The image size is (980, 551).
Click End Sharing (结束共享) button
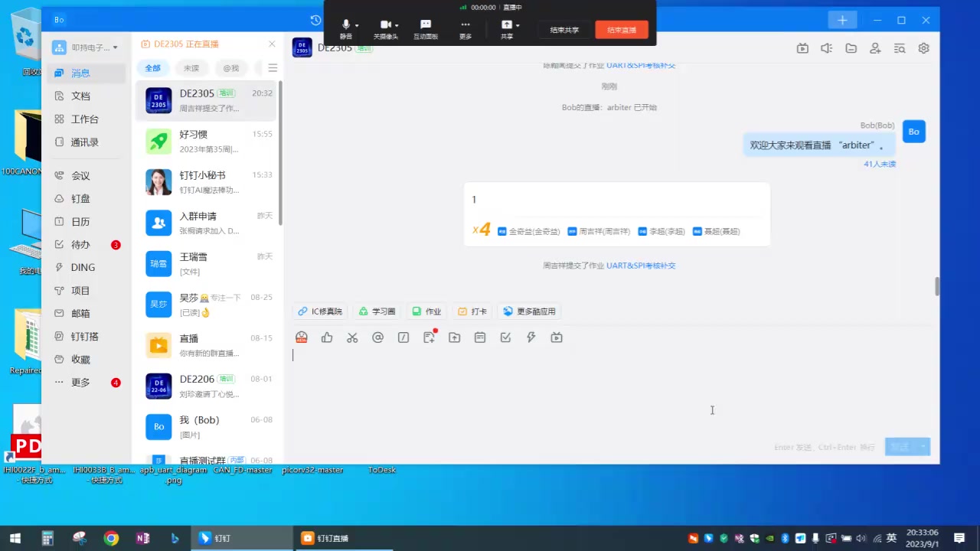tap(564, 30)
